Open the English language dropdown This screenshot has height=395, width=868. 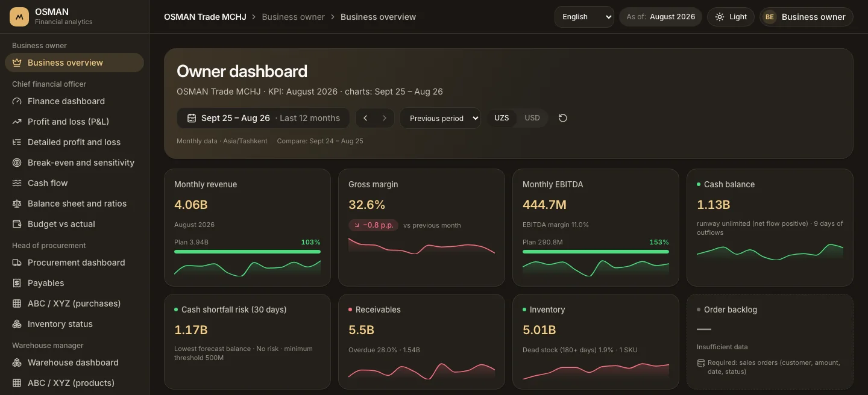pos(584,17)
